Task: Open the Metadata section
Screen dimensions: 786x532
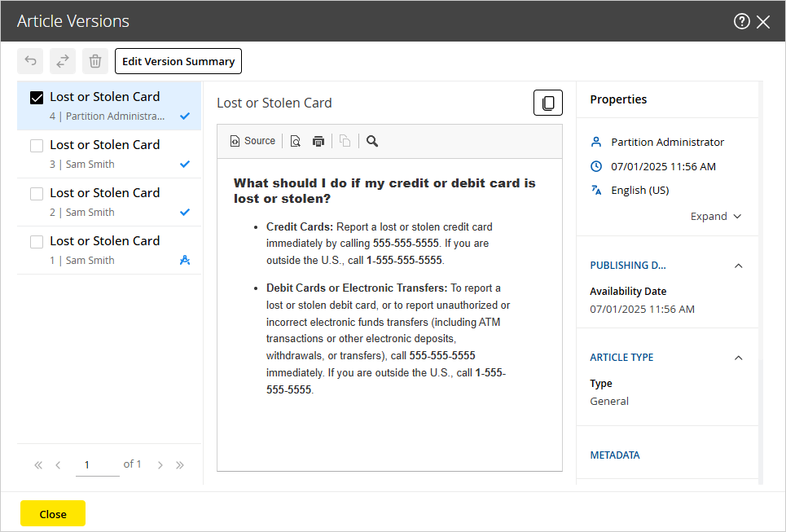Action: pos(615,455)
